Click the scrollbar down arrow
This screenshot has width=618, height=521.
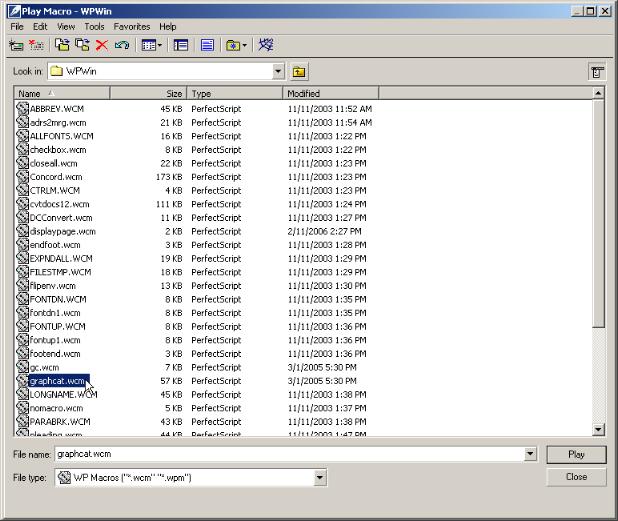tap(598, 429)
